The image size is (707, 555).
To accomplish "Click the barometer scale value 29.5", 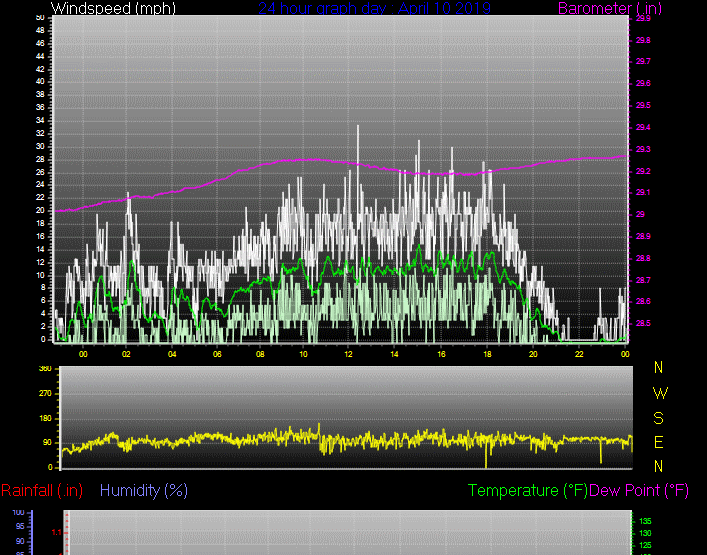I will coord(643,105).
